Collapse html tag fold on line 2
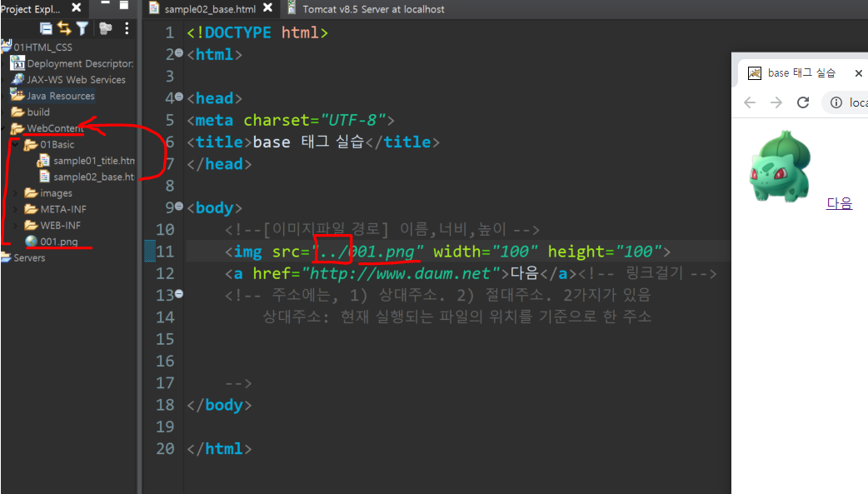The height and width of the screenshot is (494, 868). click(179, 52)
